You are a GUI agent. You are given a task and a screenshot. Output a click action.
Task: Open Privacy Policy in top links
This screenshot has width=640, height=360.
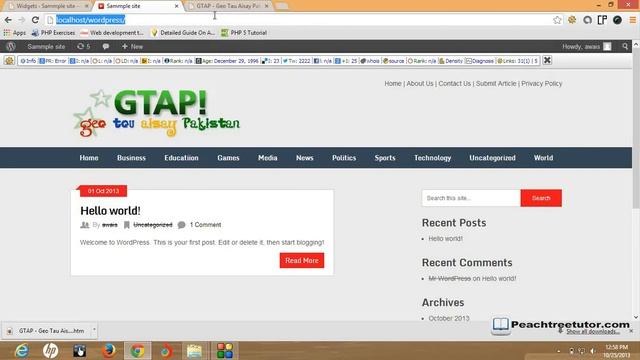pos(542,83)
